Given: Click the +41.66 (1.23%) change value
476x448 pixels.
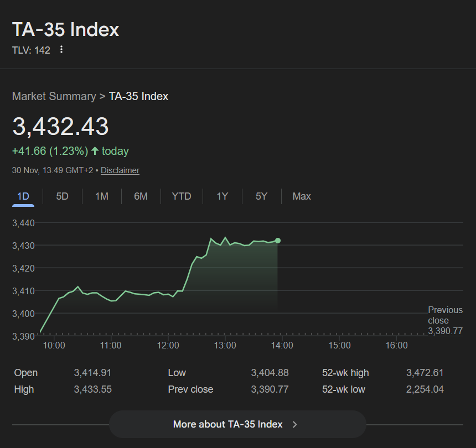Looking at the screenshot, I should click(50, 151).
